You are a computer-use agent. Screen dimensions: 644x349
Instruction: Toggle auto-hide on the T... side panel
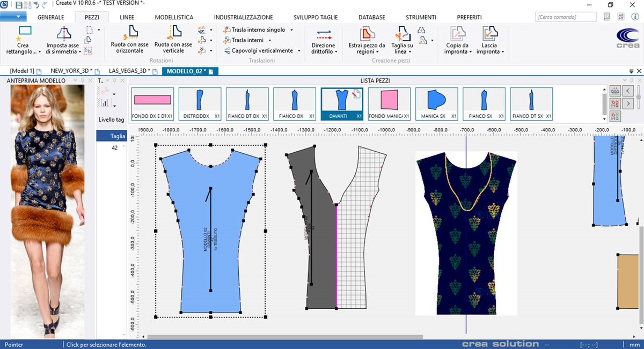[114, 80]
